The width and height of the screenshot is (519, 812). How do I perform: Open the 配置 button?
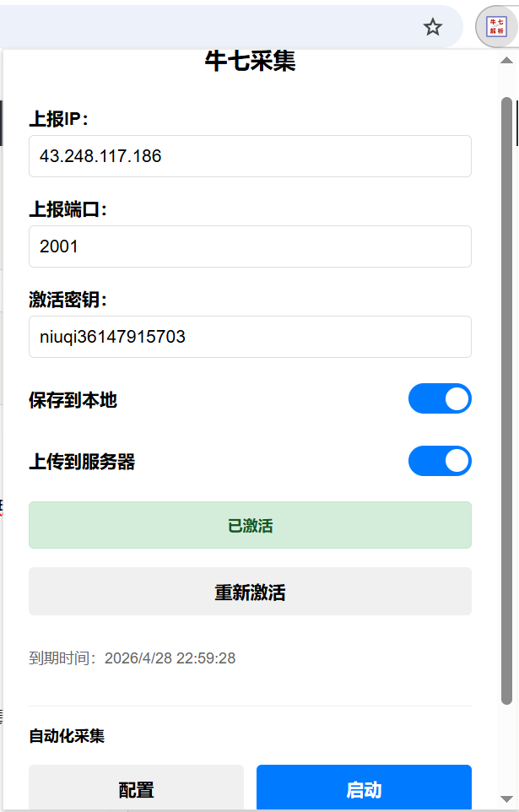(x=136, y=788)
